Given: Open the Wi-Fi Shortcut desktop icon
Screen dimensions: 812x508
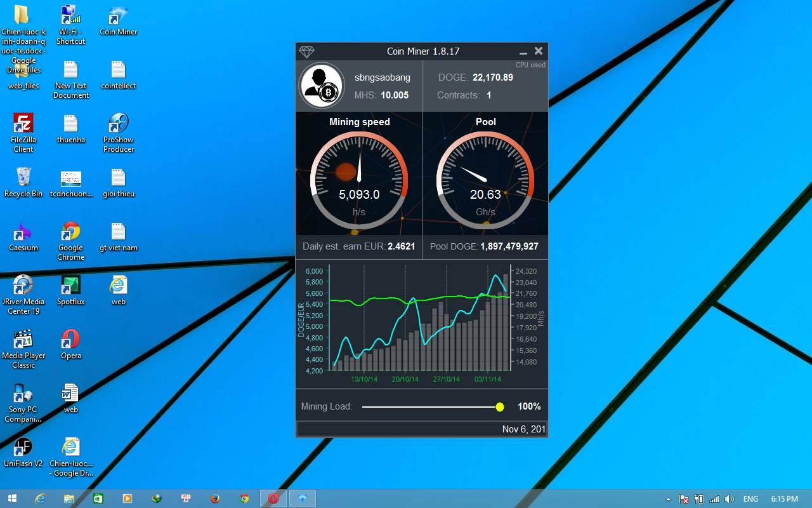Looking at the screenshot, I should coord(70,26).
